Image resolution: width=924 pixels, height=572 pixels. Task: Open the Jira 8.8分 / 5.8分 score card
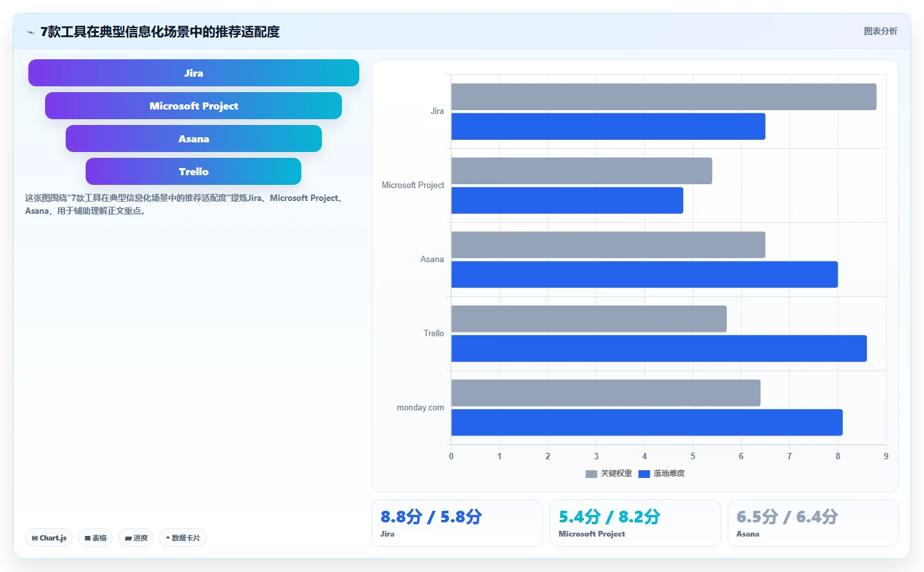click(457, 523)
